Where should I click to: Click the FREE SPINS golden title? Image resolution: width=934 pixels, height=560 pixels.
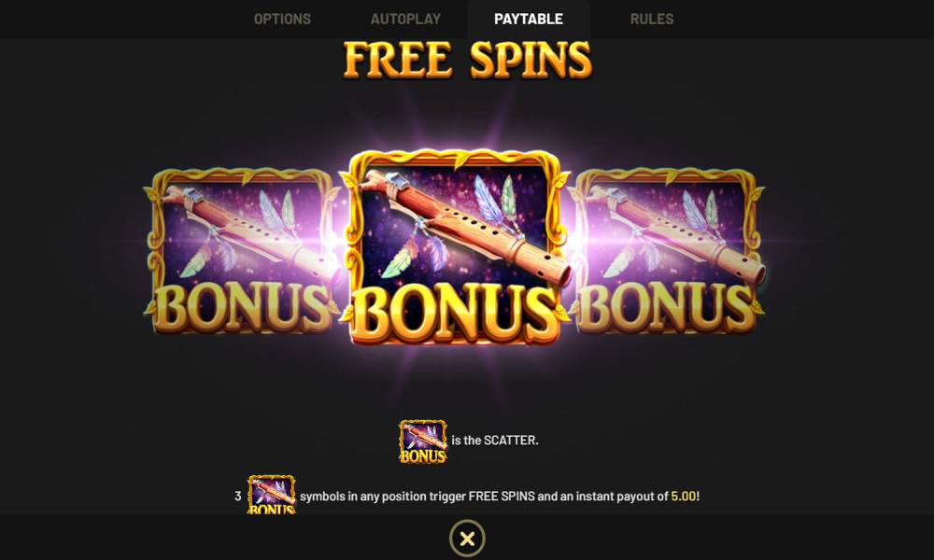click(x=468, y=60)
